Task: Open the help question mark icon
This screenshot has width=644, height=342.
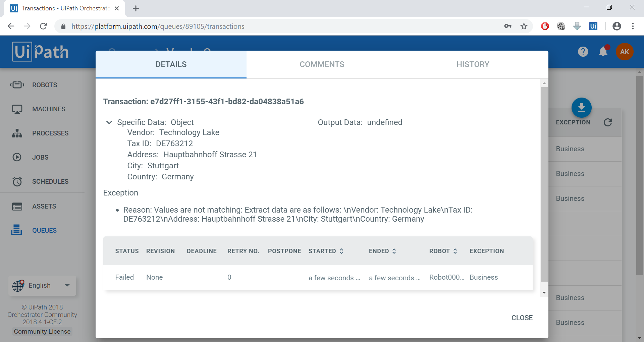Action: [x=583, y=52]
